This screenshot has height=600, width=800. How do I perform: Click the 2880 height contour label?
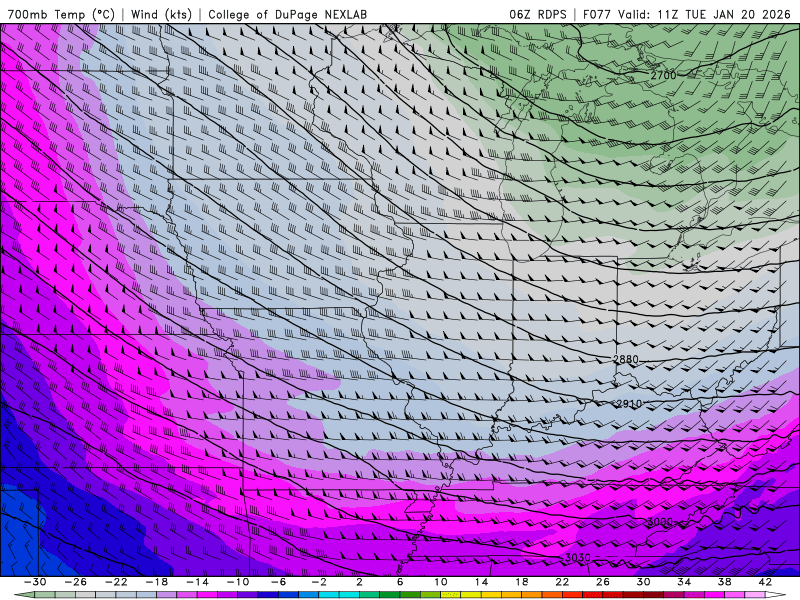626,359
